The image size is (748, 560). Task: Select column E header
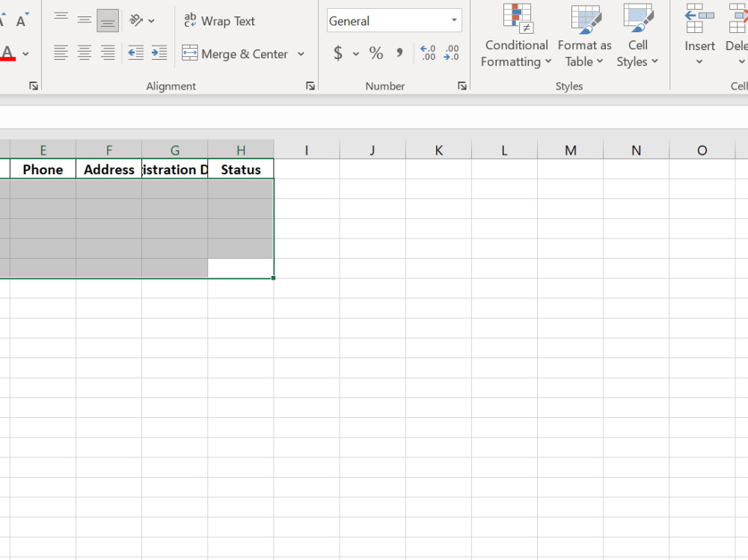[43, 150]
